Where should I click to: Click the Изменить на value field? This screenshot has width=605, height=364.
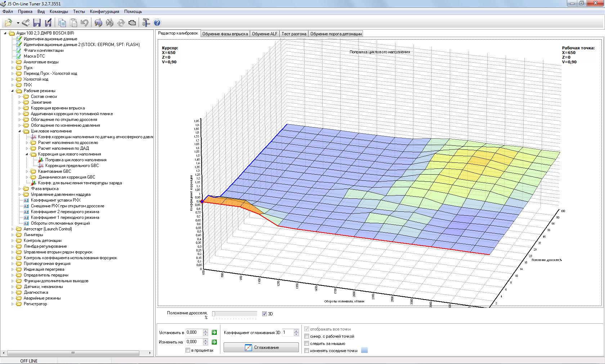click(x=194, y=342)
